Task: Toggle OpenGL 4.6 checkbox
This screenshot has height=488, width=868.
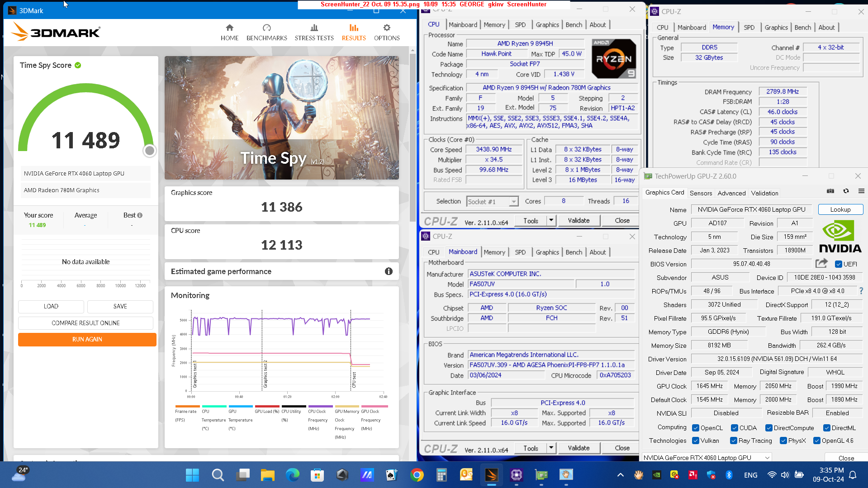Action: point(817,441)
